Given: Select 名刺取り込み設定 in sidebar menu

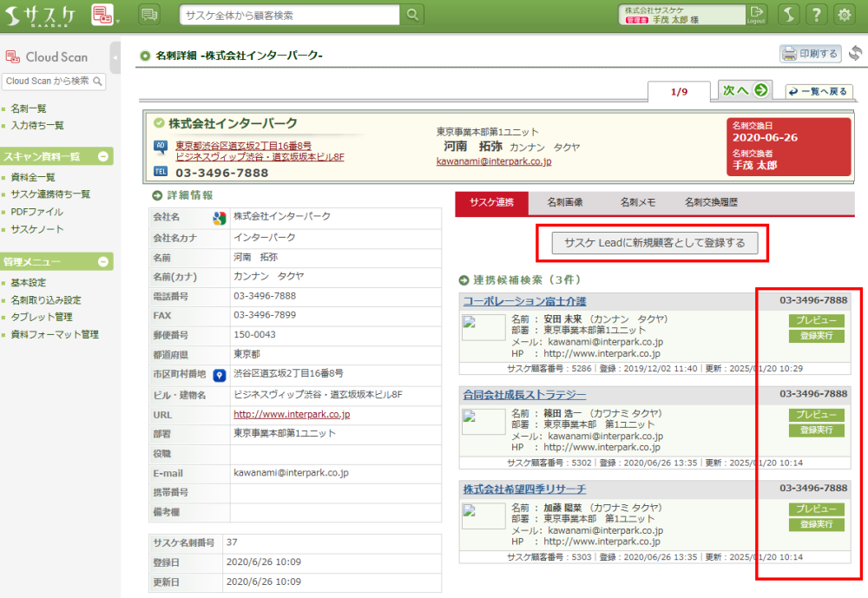Looking at the screenshot, I should 46,300.
